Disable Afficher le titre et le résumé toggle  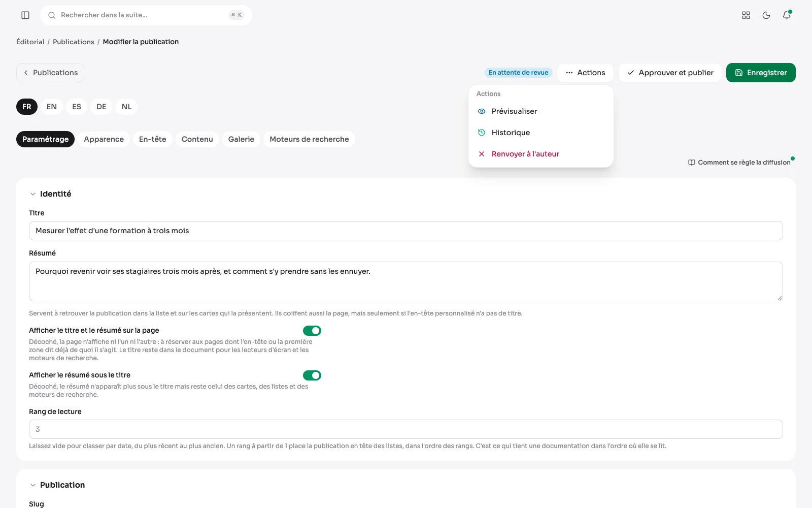tap(312, 331)
